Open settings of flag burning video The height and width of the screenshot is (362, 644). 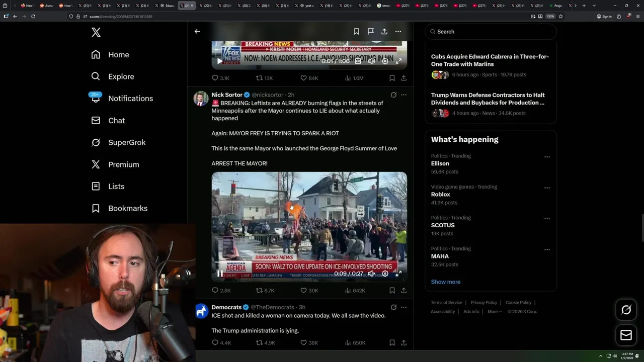click(385, 274)
